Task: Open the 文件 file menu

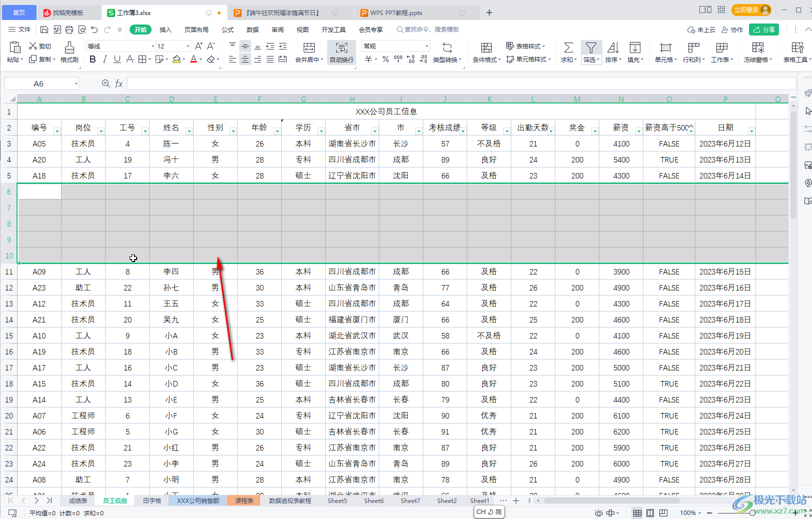Action: coord(20,29)
